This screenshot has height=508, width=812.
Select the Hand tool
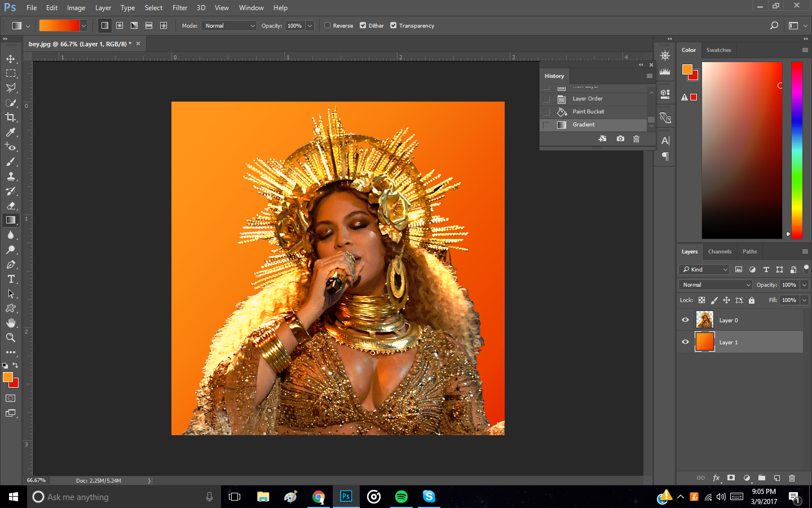(x=11, y=323)
